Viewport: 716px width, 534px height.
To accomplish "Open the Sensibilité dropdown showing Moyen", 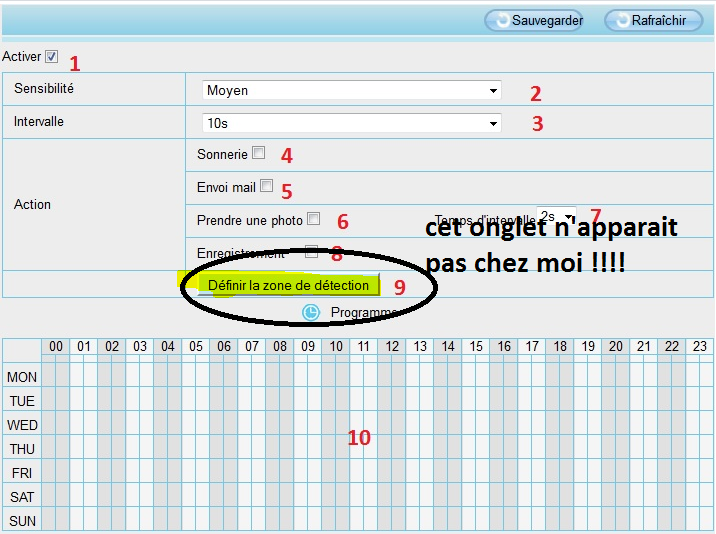I will 351,90.
